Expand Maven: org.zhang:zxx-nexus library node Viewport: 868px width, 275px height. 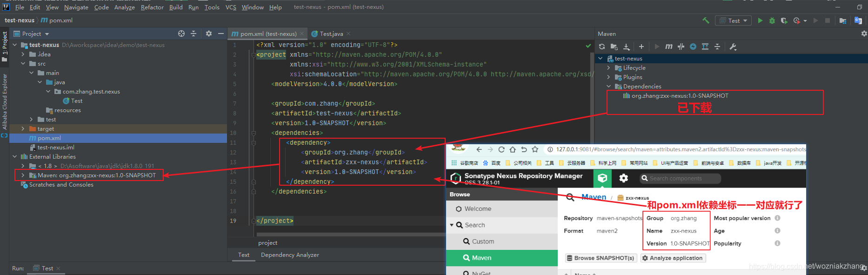(23, 175)
